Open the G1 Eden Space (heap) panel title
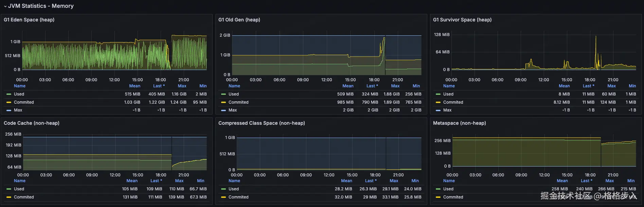644x207 pixels. [x=29, y=20]
